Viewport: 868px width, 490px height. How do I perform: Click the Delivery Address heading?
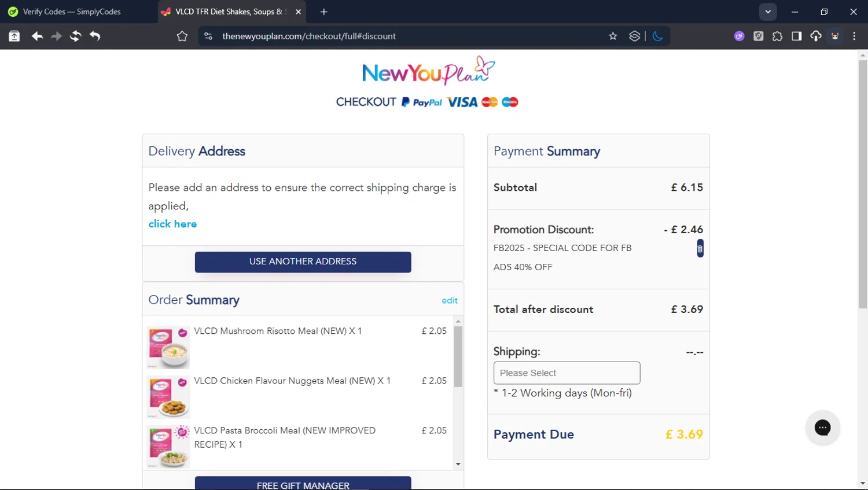[197, 151]
